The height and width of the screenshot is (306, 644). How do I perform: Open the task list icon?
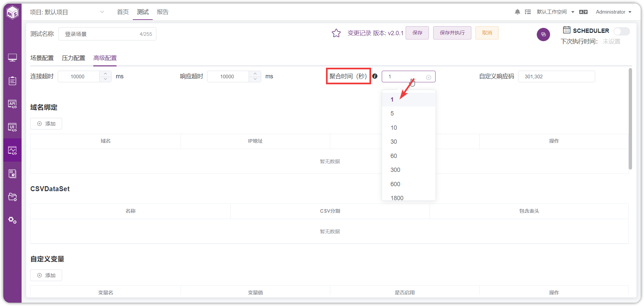point(527,12)
